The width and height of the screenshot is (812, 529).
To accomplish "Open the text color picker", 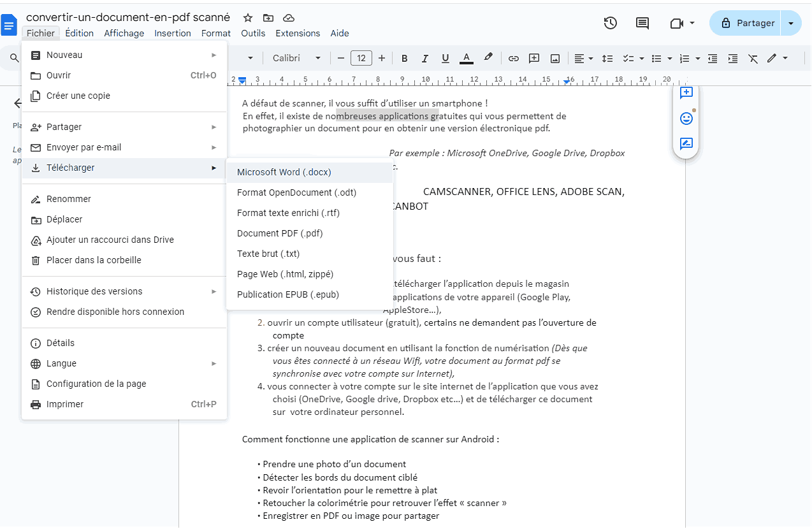I will (467, 58).
